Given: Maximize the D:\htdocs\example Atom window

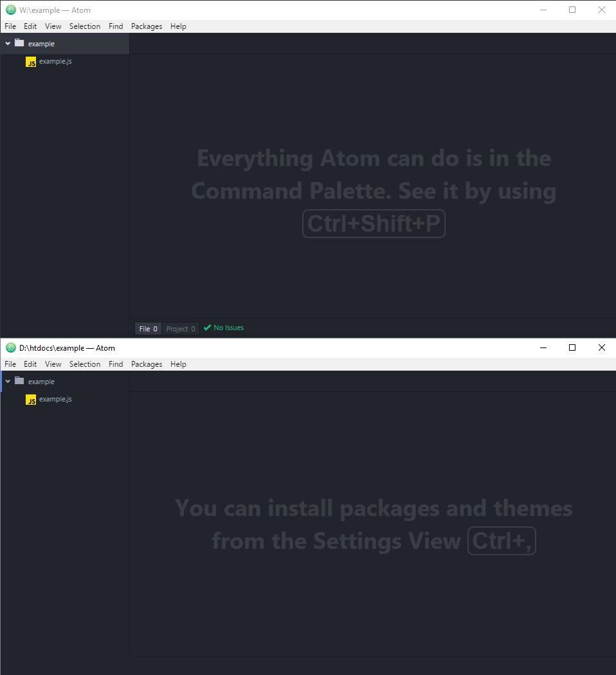Looking at the screenshot, I should (x=572, y=348).
